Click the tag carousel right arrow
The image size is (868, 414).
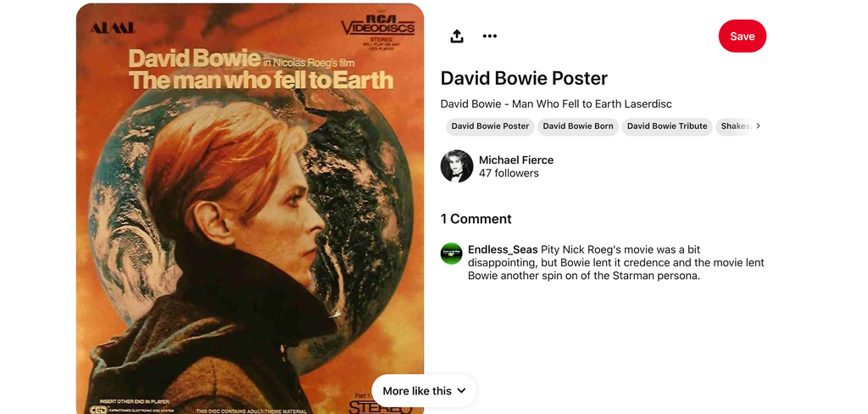point(758,126)
